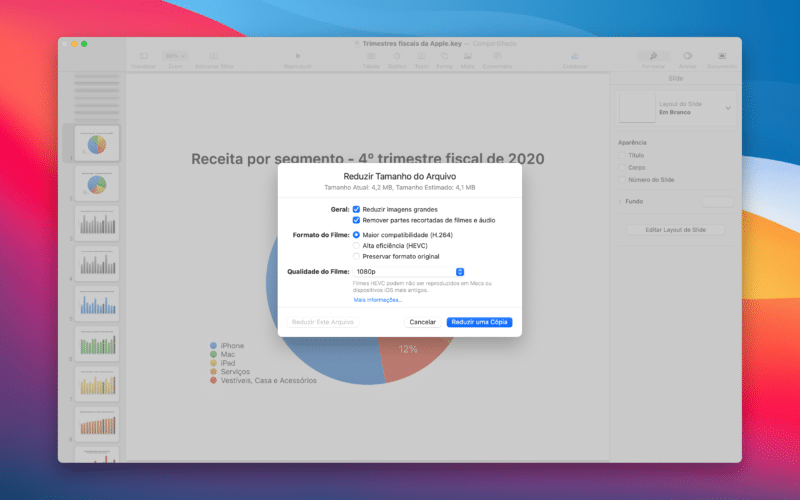This screenshot has width=800, height=500.
Task: Select Preservar formato original option
Action: pos(356,257)
